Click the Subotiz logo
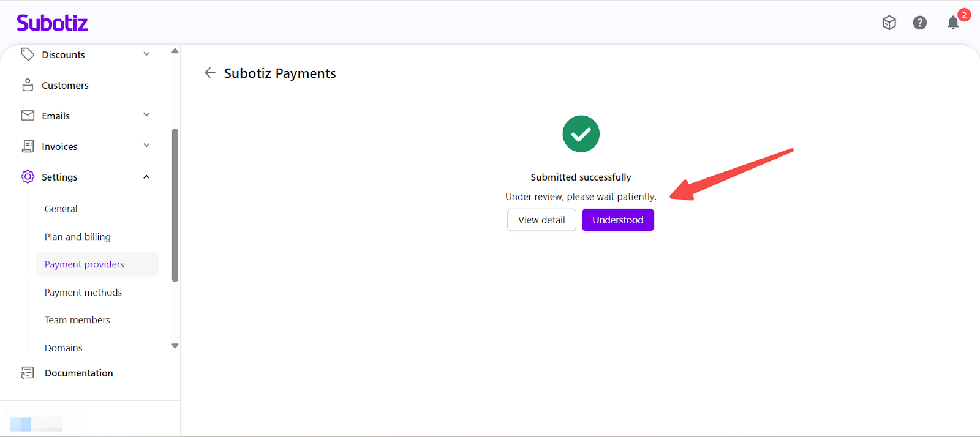This screenshot has height=437, width=980. 52,23
